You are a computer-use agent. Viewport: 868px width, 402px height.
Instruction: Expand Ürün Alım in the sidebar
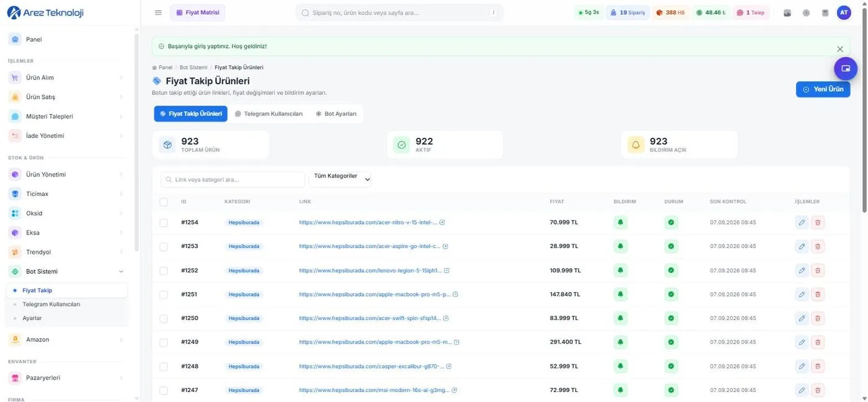click(x=66, y=78)
